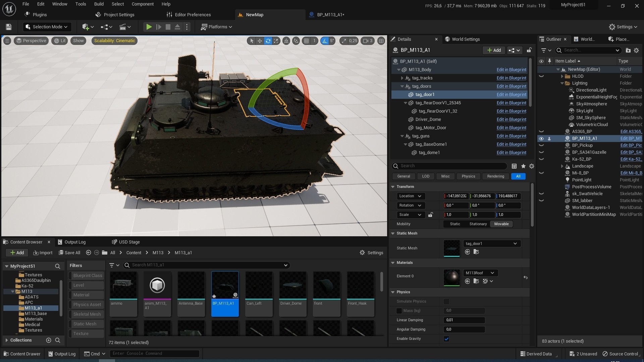
Task: Toggle visibility of AS365_BP actor
Action: tap(541, 132)
